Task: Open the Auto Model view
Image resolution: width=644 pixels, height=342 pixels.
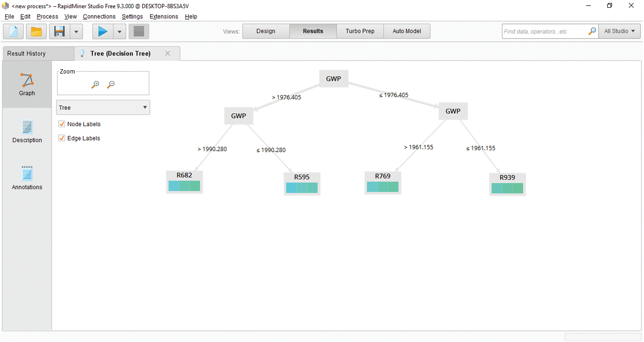Action: tap(407, 31)
